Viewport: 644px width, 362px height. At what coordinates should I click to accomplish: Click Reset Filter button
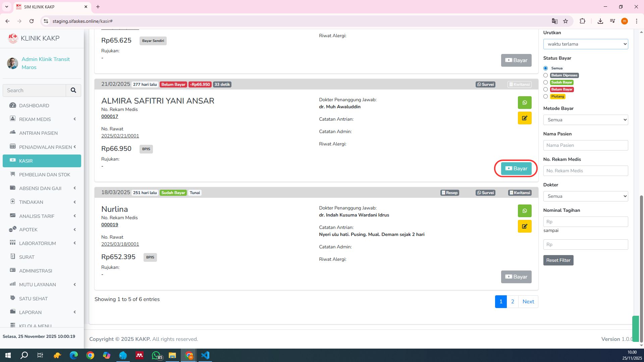tap(558, 260)
